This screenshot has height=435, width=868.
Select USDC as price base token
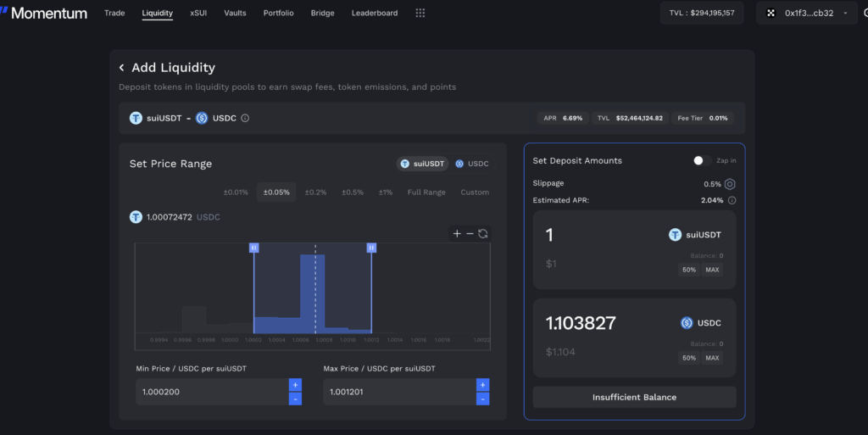click(472, 164)
